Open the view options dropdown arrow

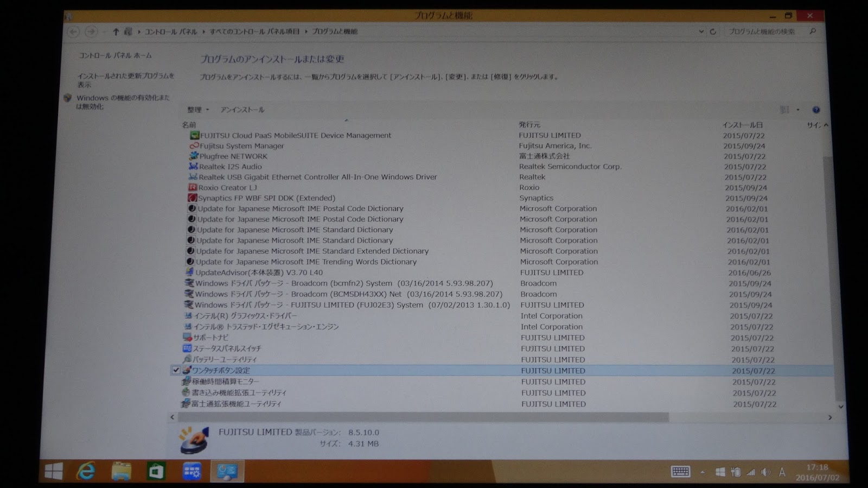[797, 110]
